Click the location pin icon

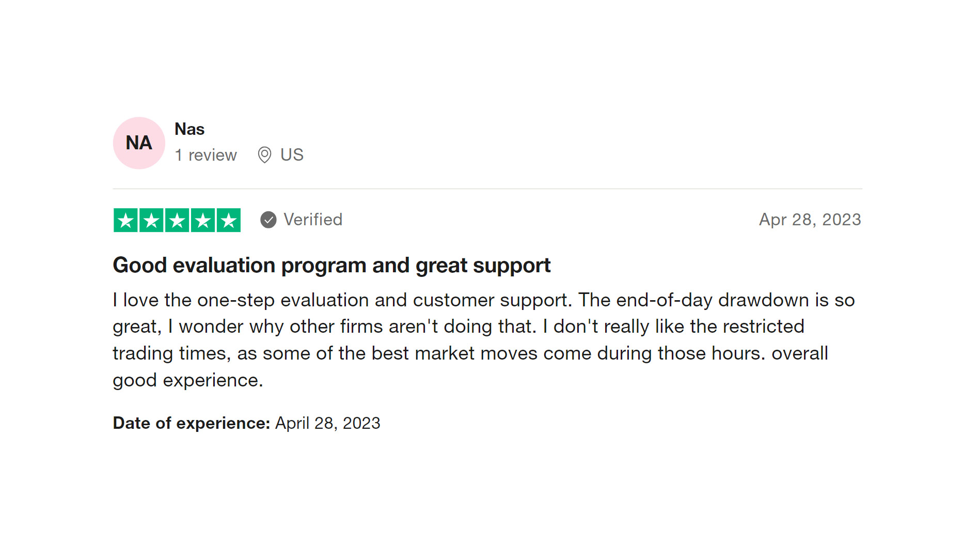[264, 155]
